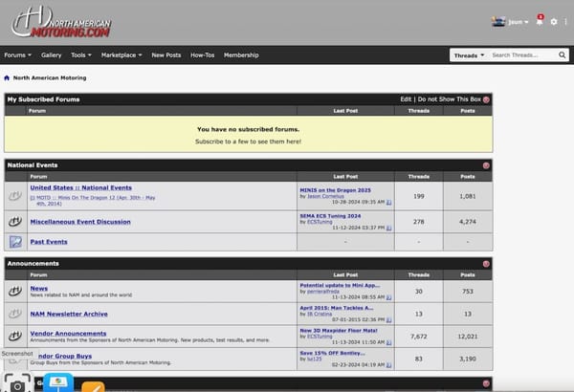Open Potential update to Mini App thread
This screenshot has width=574, height=392.
pos(340,286)
